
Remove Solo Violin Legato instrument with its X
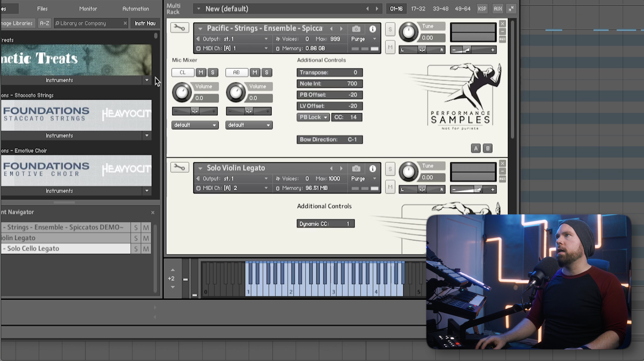coord(502,163)
